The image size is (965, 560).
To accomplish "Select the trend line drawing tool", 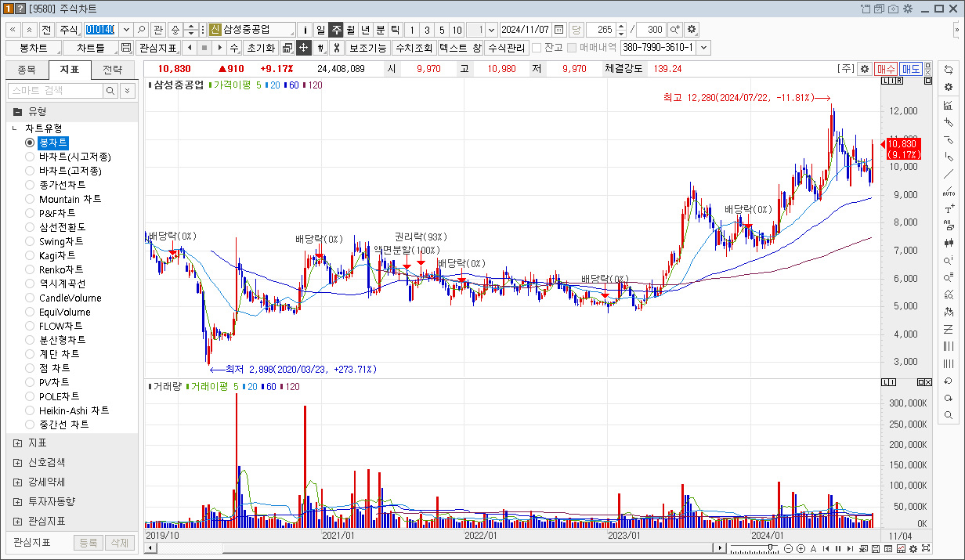I will tap(949, 174).
